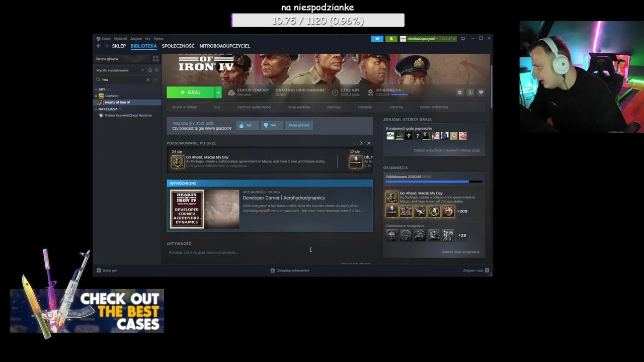Open game info icon

click(x=470, y=93)
